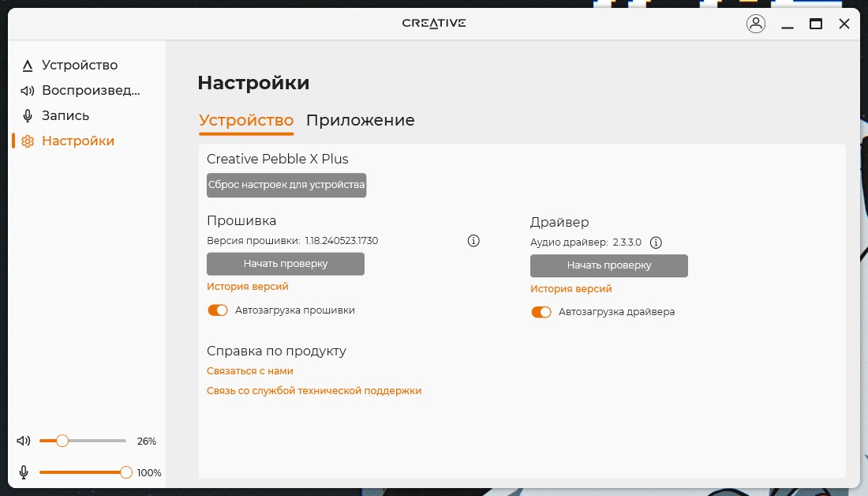Switch to the Приложение tab

click(361, 120)
